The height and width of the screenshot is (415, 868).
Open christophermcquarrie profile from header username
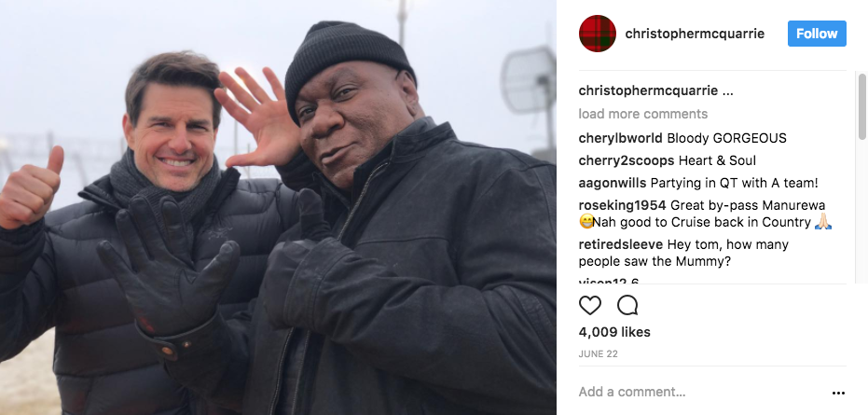(695, 34)
